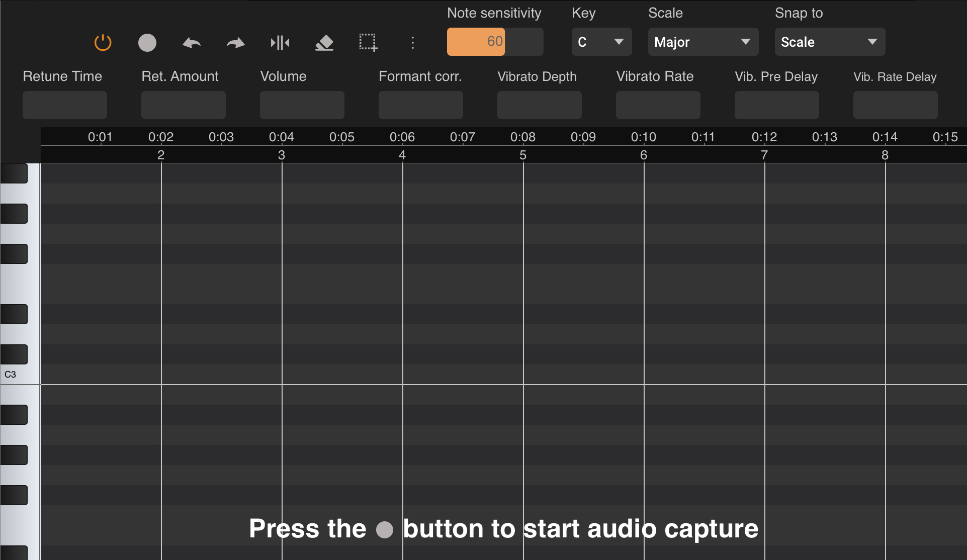Viewport: 967px width, 560px height.
Task: Click the Retune Time value field
Action: (x=65, y=105)
